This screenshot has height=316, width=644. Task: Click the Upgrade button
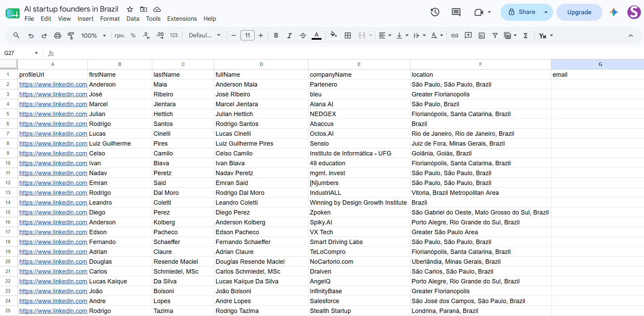point(579,12)
